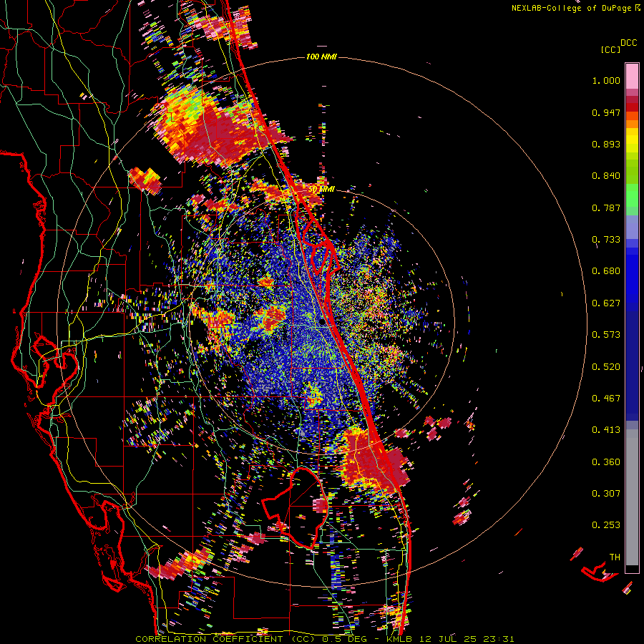Click the DCC product label above the scale
The image size is (644, 644).
tap(628, 43)
